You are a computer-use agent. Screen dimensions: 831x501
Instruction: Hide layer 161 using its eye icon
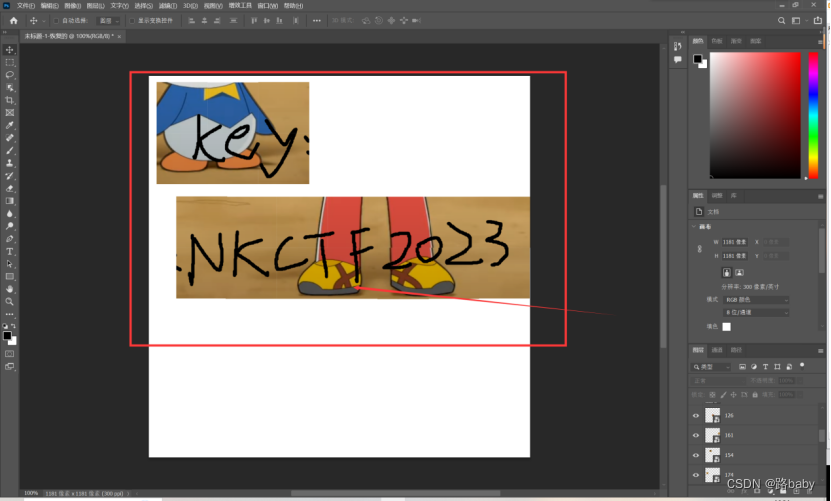coord(696,435)
